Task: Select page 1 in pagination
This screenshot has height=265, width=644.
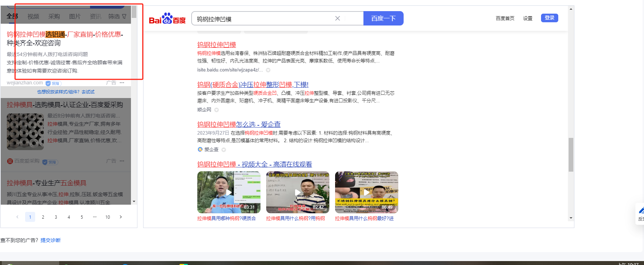Action: coord(30,217)
